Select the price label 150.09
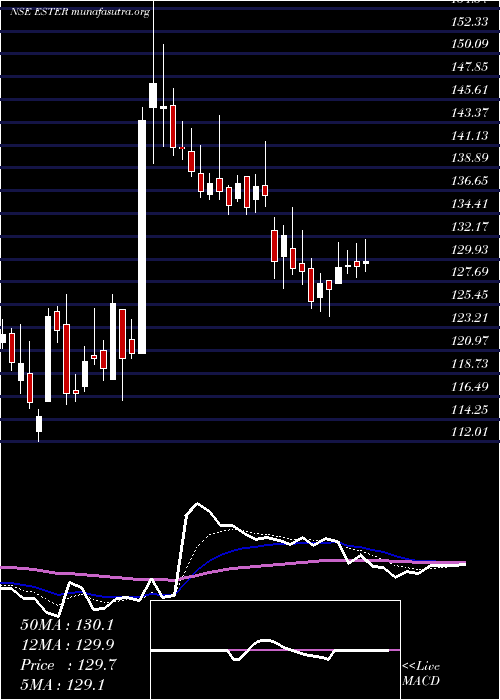The width and height of the screenshot is (500, 700). click(469, 44)
